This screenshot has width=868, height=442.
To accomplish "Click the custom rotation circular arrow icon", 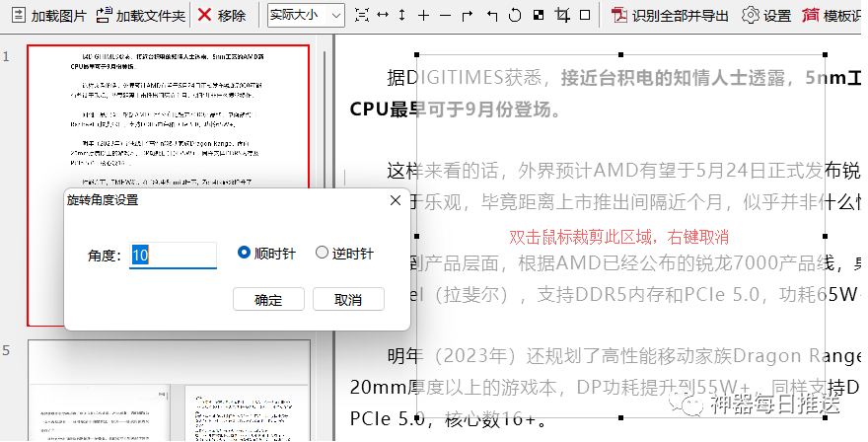I will 515,15.
